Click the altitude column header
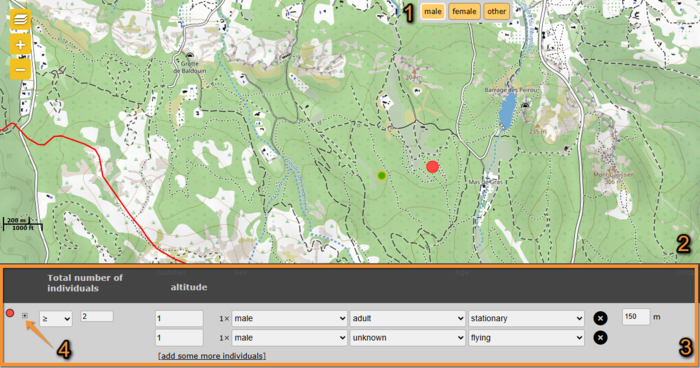 188,287
